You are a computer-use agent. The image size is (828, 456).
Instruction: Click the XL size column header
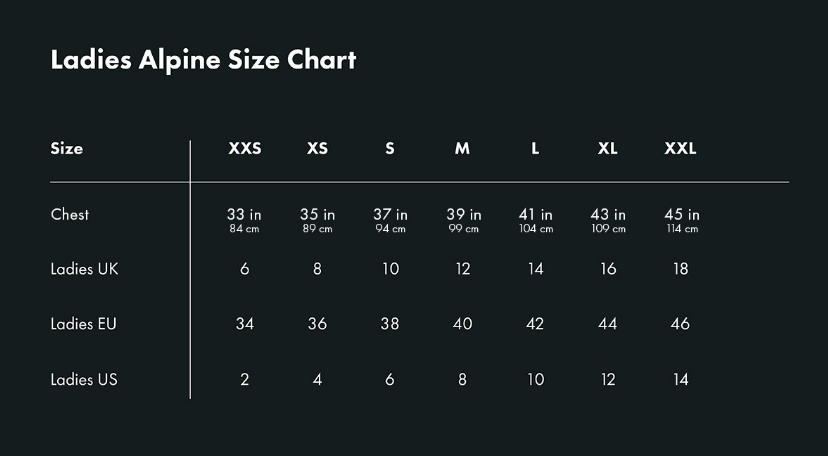point(607,148)
